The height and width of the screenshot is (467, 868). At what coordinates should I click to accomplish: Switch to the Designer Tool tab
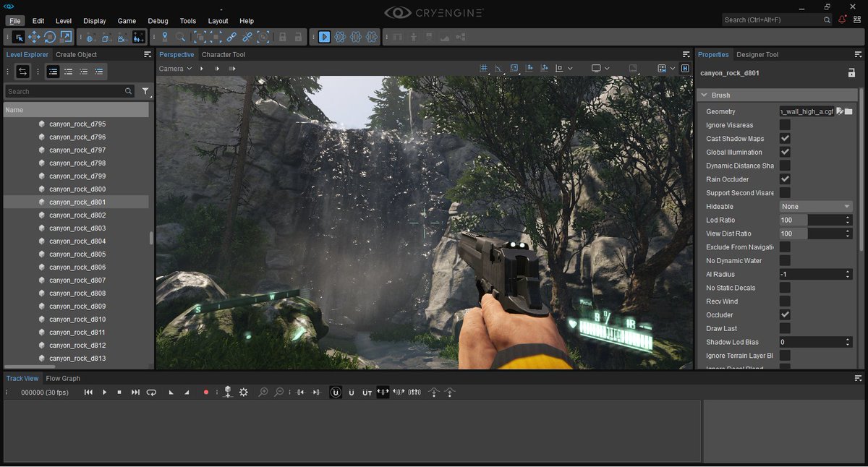pos(757,54)
